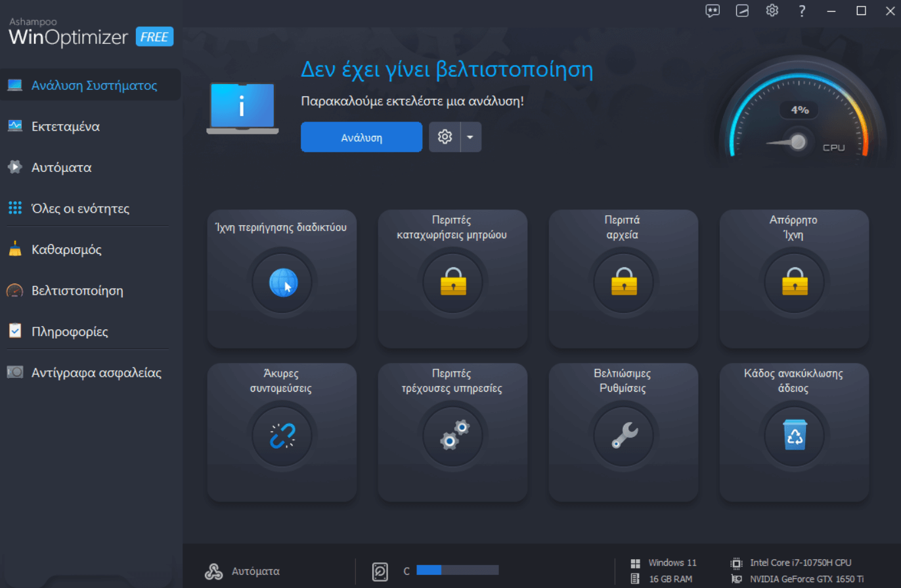901x588 pixels.
Task: Click the NVIDIA GeForce GTX 1650 Ti text
Action: pos(807,579)
